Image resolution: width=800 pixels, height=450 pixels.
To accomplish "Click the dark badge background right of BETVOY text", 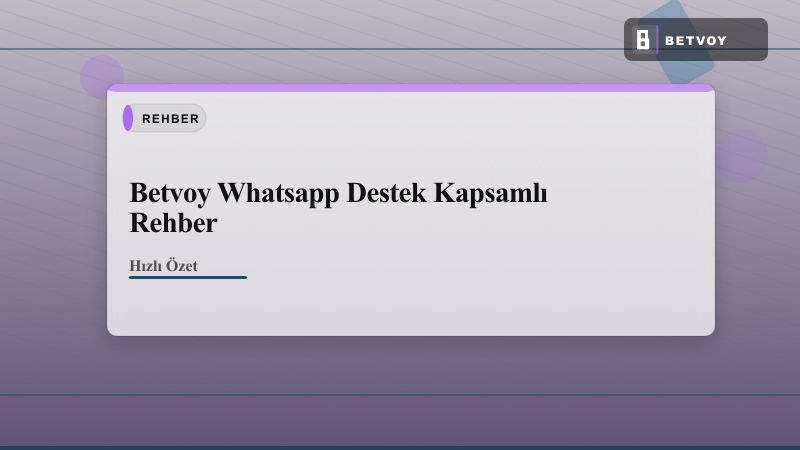I will pyautogui.click(x=748, y=40).
